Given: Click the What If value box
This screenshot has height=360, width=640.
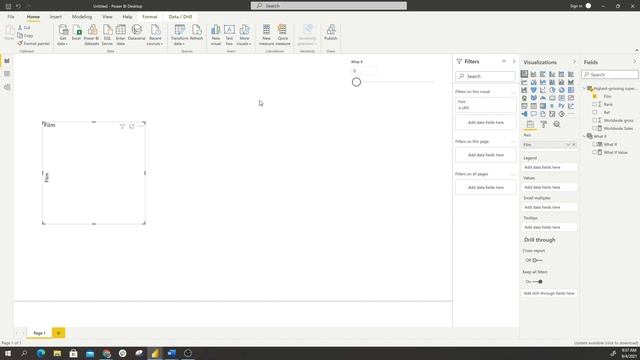Looking at the screenshot, I should [363, 71].
